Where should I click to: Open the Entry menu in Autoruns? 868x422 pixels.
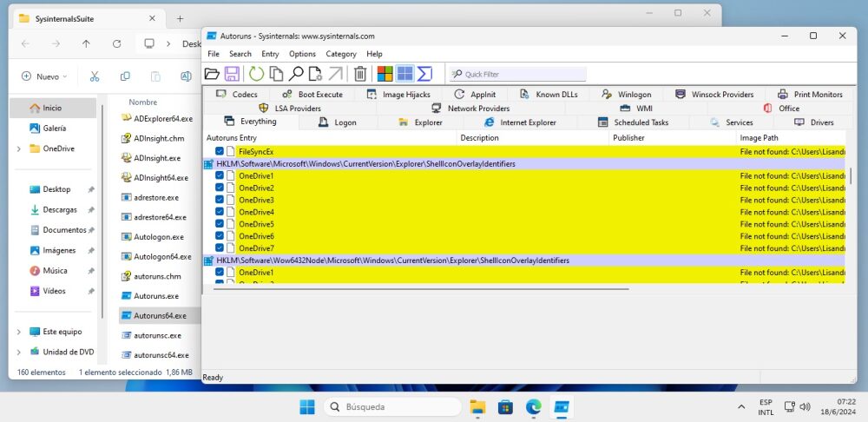pyautogui.click(x=270, y=54)
